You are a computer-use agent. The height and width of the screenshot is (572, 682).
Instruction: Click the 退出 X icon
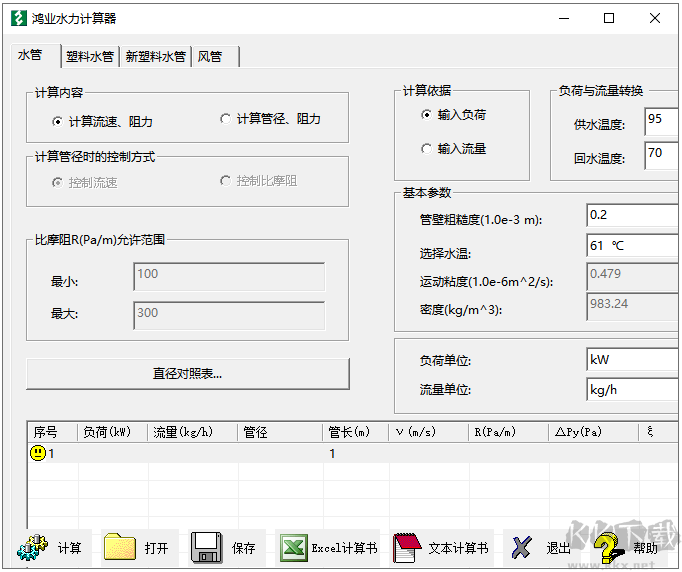522,547
